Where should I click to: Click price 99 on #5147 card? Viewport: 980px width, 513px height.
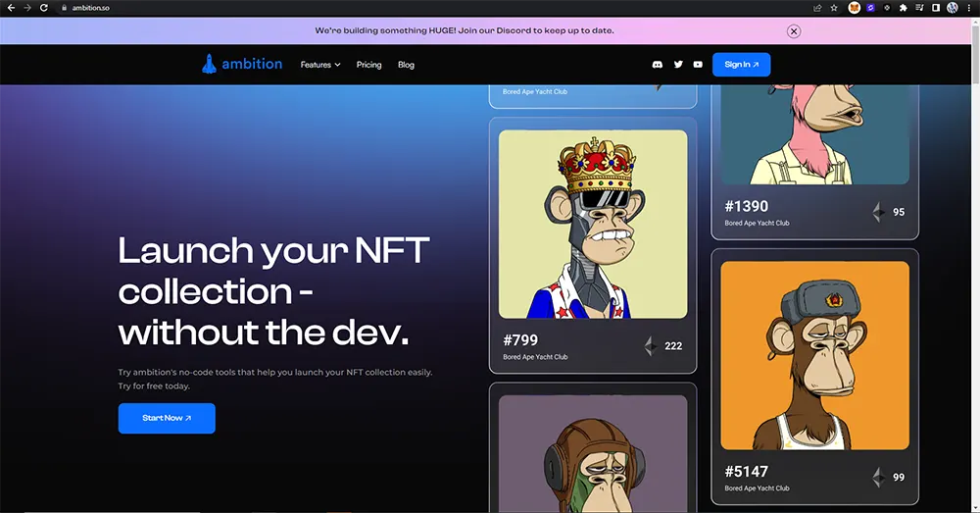tap(899, 478)
